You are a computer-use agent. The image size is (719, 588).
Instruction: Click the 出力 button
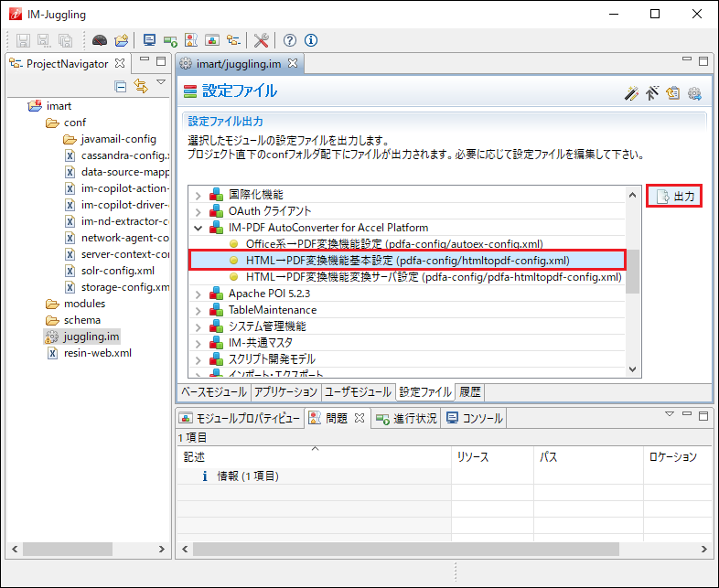(x=674, y=197)
